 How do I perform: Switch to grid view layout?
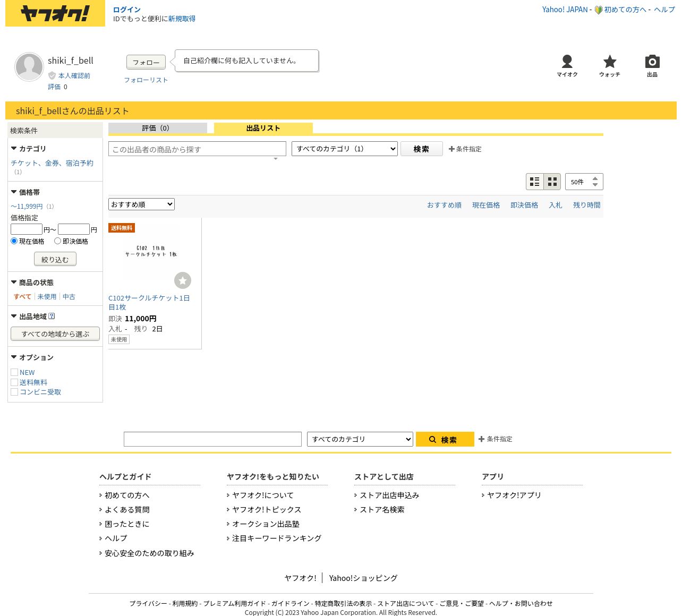point(552,182)
